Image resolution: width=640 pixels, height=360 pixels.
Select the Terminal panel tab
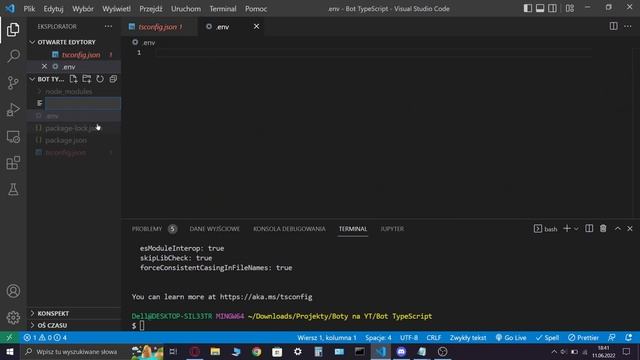pos(353,229)
